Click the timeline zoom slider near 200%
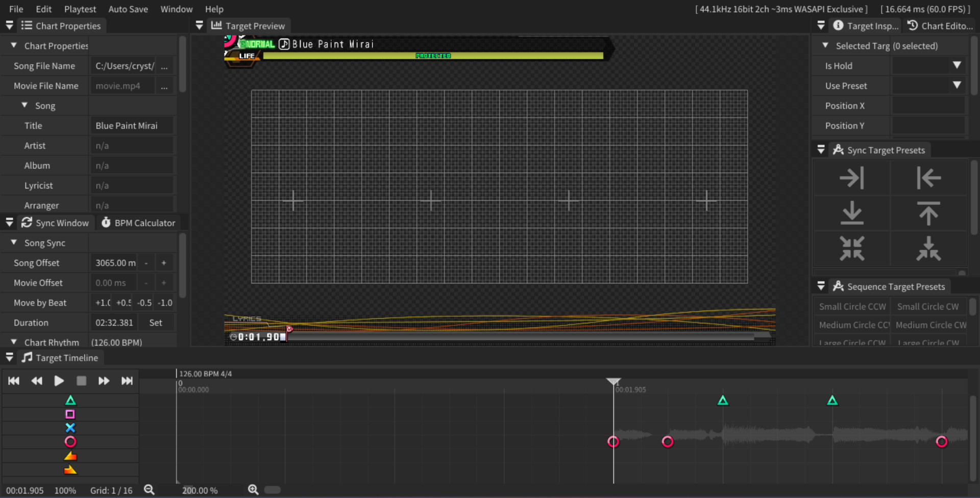This screenshot has height=498, width=980. [x=272, y=489]
